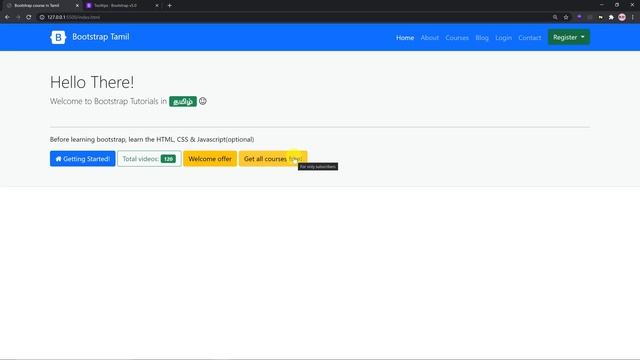Click the 'Hello There!' heading text
The height and width of the screenshot is (360, 640).
[92, 82]
